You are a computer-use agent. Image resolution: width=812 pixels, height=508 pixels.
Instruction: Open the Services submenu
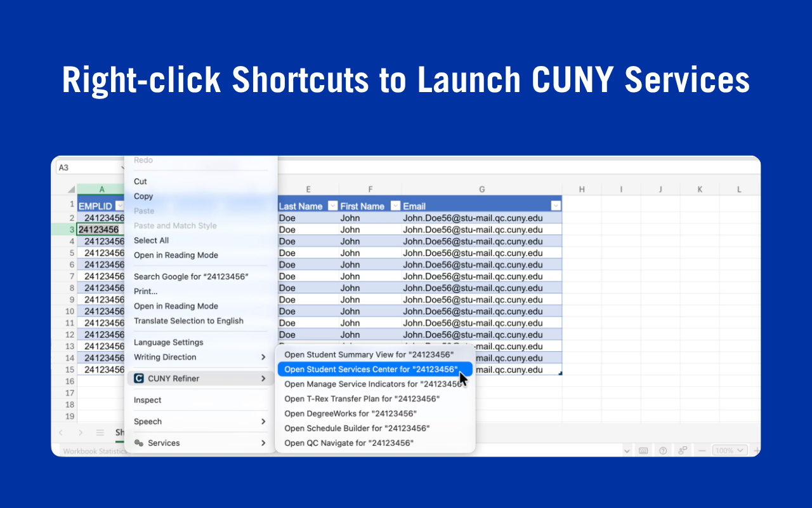(x=200, y=443)
